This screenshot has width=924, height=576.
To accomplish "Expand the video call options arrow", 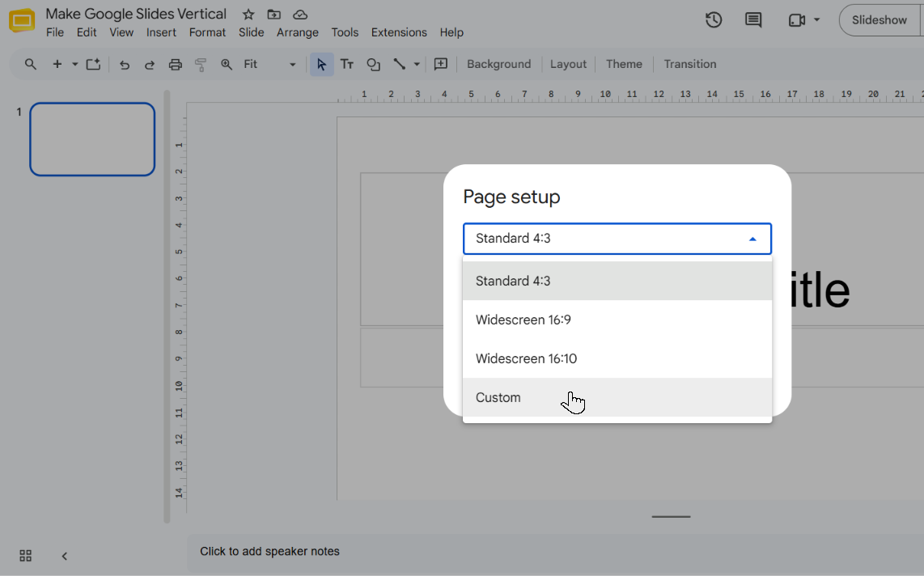I will click(x=816, y=20).
